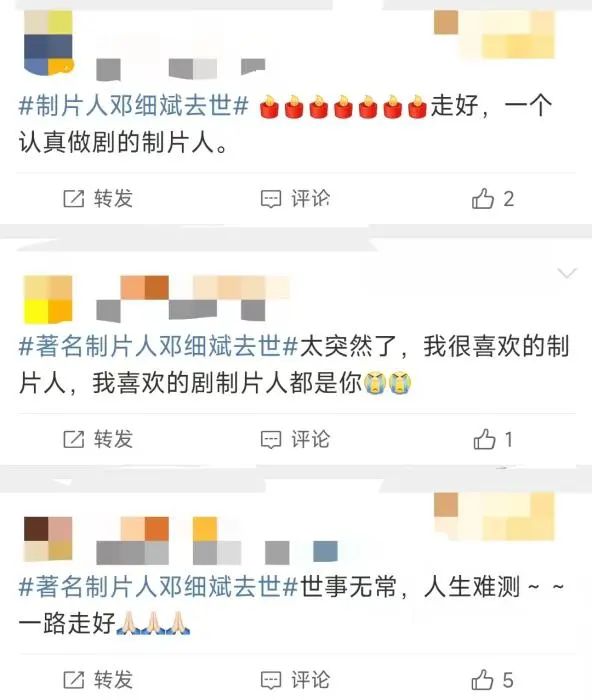Tap 评论 text on the second post
Image resolution: width=592 pixels, height=700 pixels.
coord(310,439)
